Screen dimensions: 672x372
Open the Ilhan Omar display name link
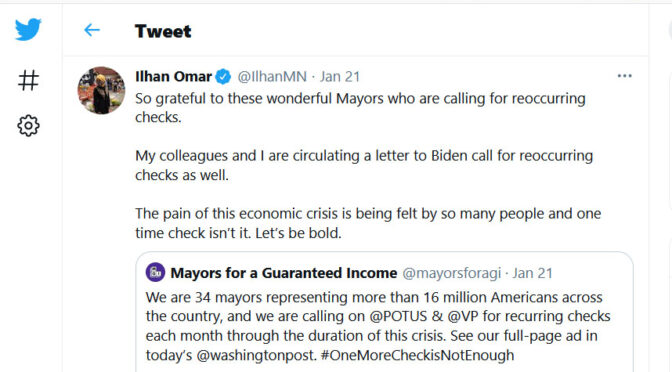173,76
